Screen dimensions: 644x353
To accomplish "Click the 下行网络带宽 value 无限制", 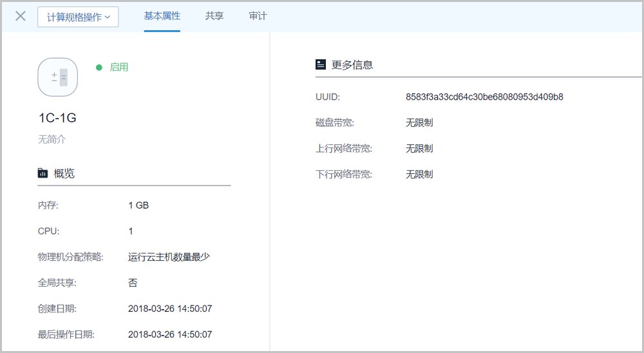I will click(419, 174).
